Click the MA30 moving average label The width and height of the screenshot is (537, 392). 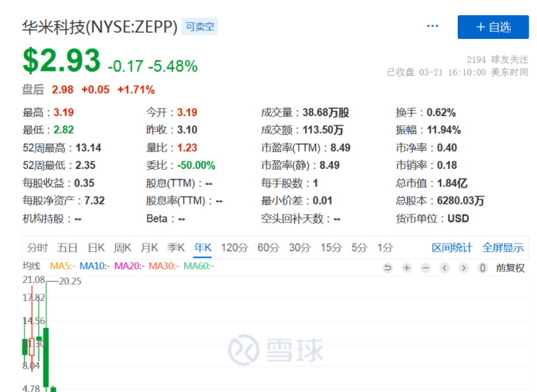[x=164, y=266]
